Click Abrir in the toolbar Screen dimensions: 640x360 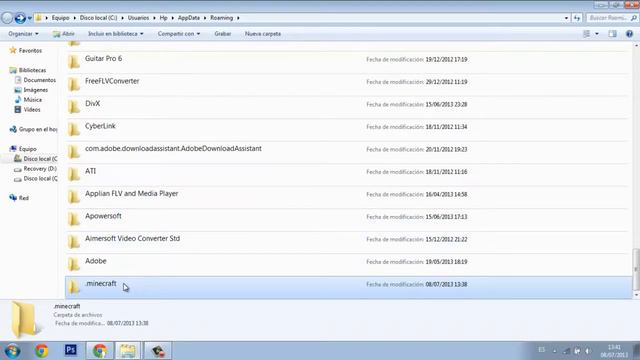click(x=64, y=34)
